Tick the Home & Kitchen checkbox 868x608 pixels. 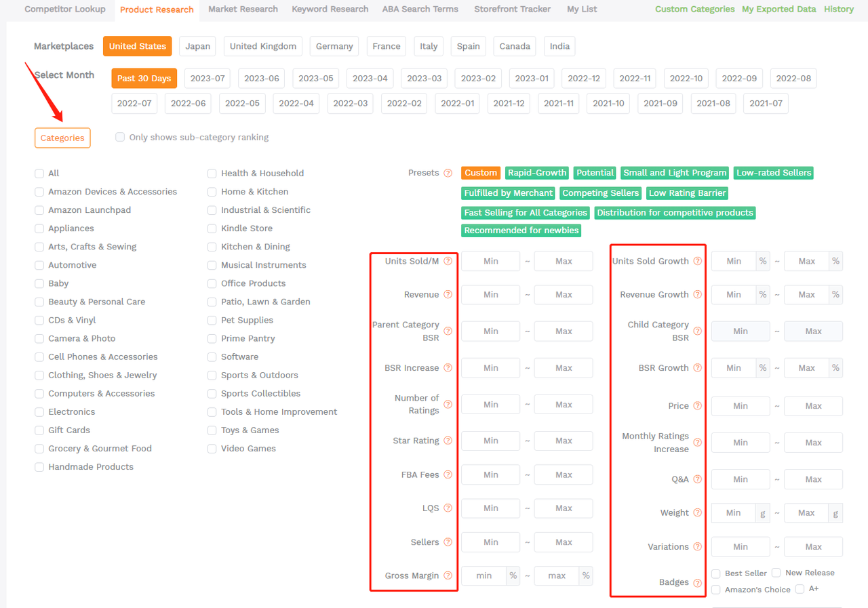point(212,192)
